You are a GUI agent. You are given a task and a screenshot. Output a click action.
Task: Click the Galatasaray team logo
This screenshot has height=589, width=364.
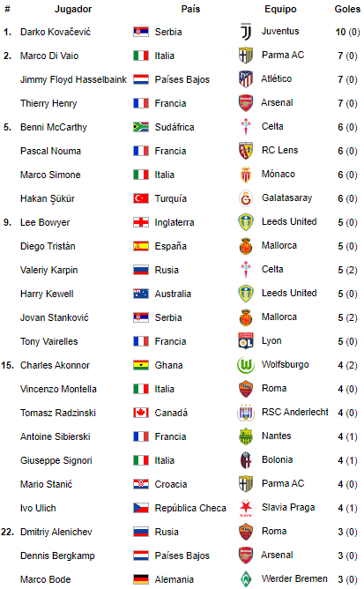pyautogui.click(x=246, y=198)
